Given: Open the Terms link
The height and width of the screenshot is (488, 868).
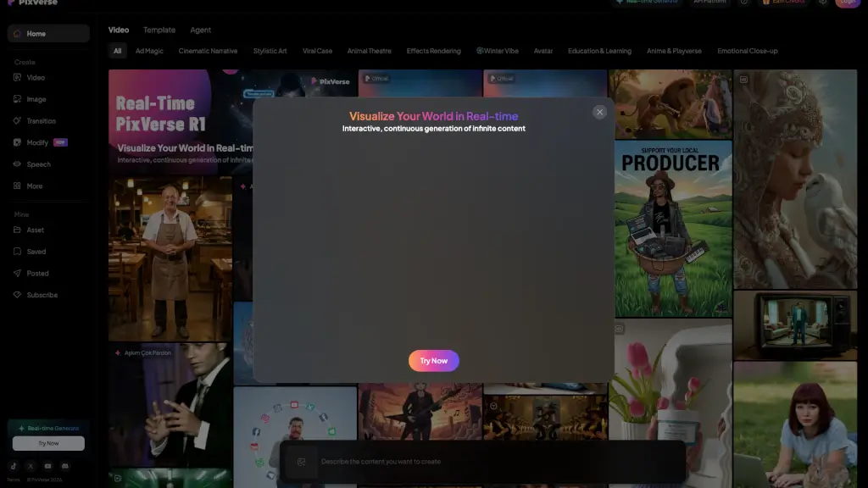Looking at the screenshot, I should point(14,480).
